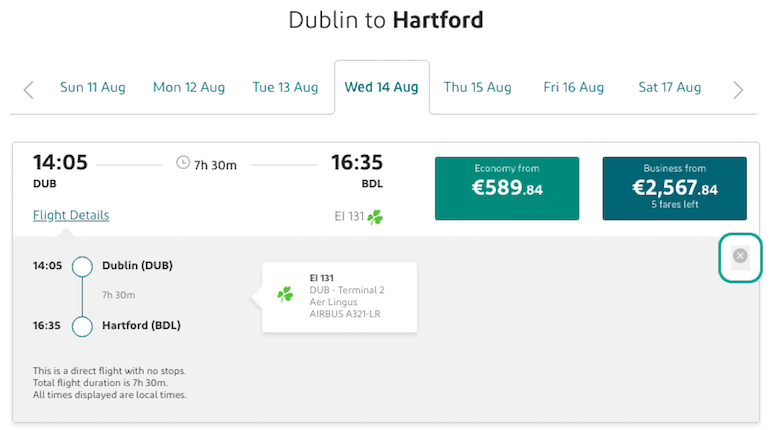Choose Sat 17 Aug date tab
Image resolution: width=770 pixels, height=430 pixels.
(x=670, y=87)
